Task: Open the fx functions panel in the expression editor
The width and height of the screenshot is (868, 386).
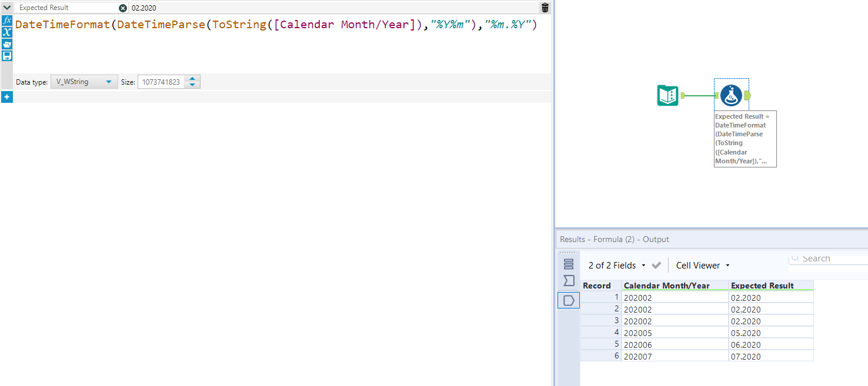Action: click(7, 19)
